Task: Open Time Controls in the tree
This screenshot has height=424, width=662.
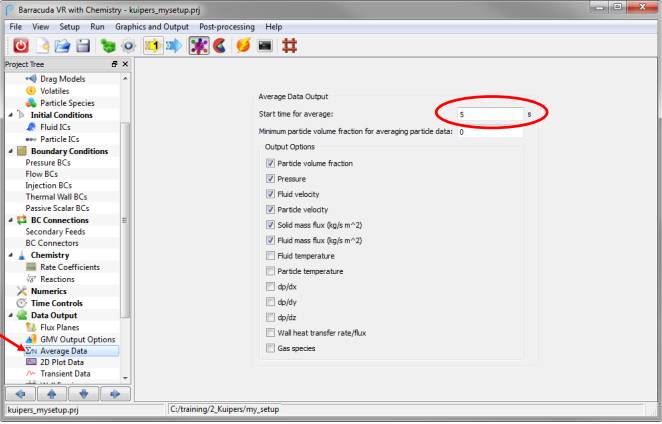Action: tap(57, 304)
